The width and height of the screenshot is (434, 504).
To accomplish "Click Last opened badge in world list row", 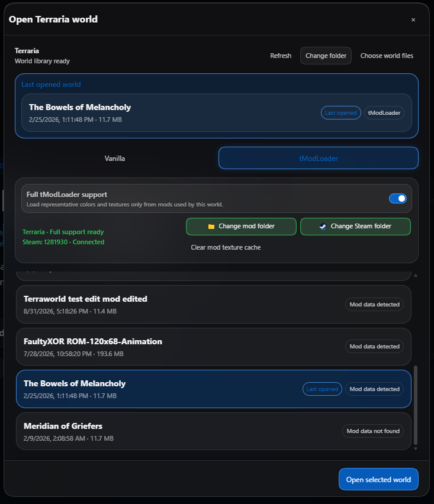I will (x=322, y=389).
